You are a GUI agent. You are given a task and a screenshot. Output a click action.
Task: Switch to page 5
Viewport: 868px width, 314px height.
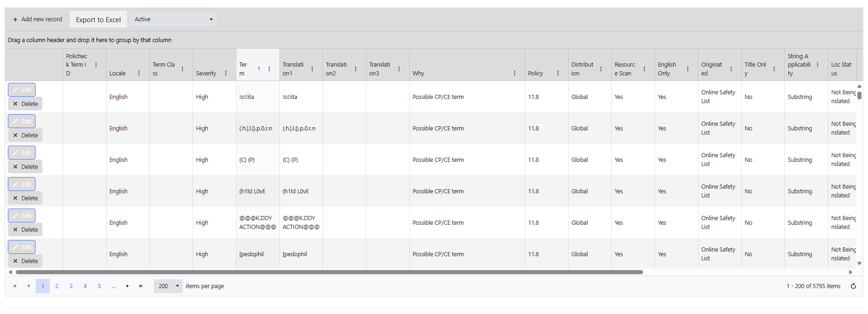point(99,286)
